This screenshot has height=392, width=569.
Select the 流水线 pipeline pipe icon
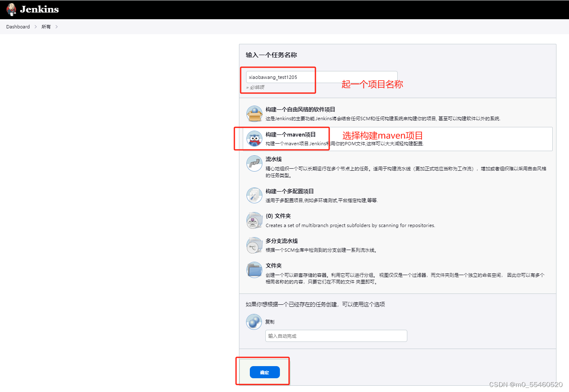click(254, 164)
